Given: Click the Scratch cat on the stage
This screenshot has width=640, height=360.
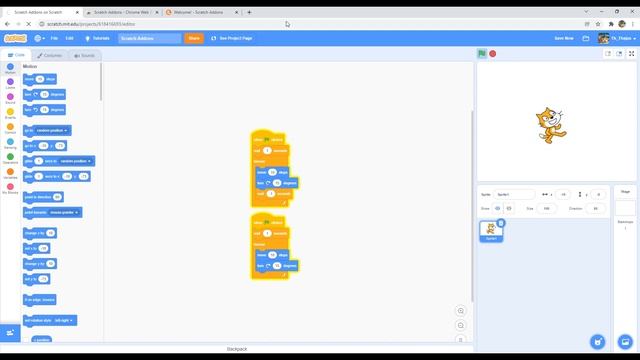Looking at the screenshot, I should point(551,125).
